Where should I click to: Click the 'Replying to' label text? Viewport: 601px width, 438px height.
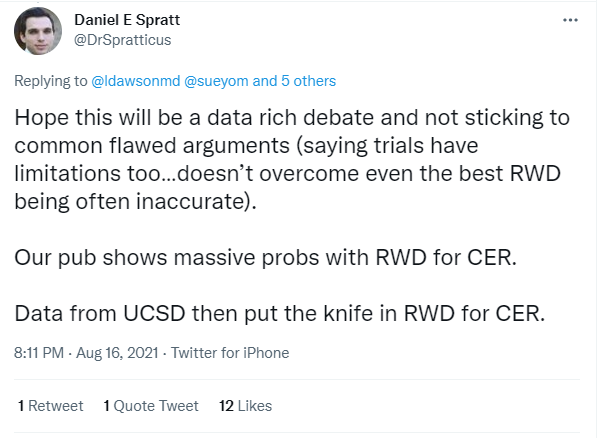pyautogui.click(x=51, y=81)
